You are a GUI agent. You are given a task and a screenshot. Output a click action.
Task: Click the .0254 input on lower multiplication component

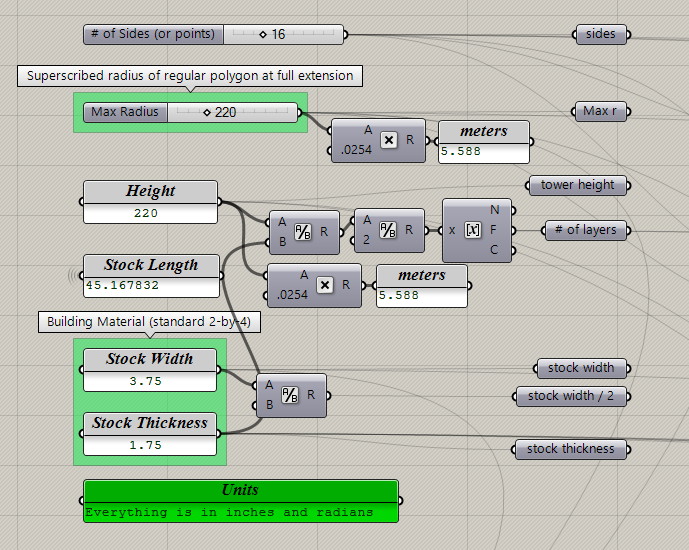[292, 295]
